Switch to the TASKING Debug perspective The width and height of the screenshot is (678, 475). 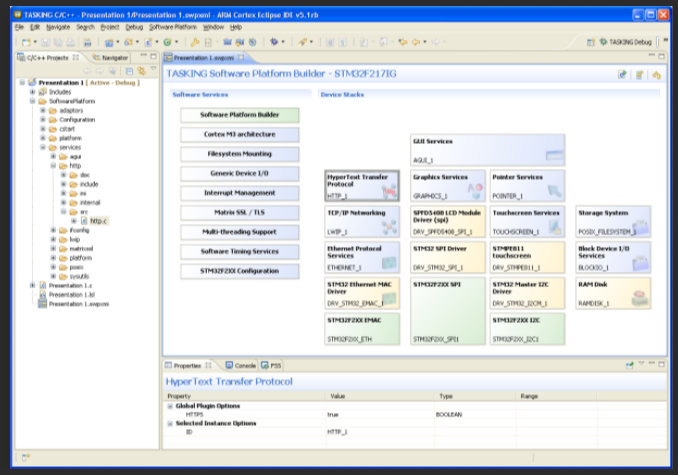(x=626, y=42)
